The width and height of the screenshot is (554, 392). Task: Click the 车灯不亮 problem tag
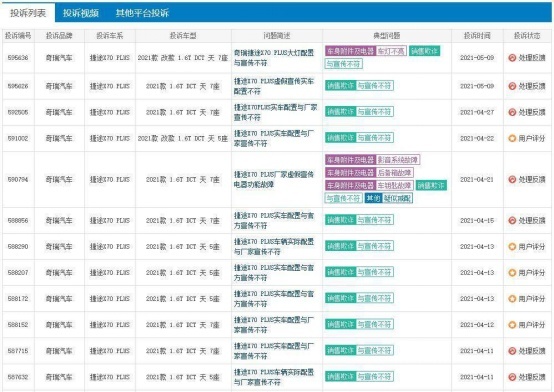click(x=391, y=51)
